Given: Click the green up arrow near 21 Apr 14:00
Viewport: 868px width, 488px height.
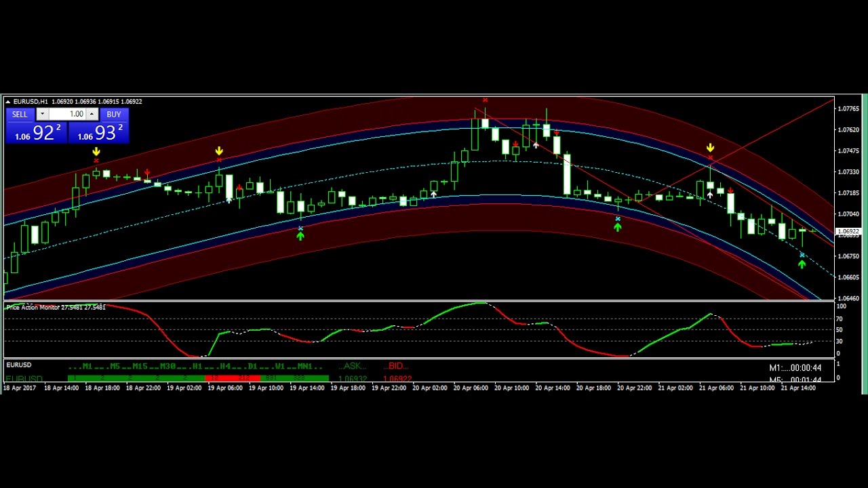Looking at the screenshot, I should tap(802, 264).
